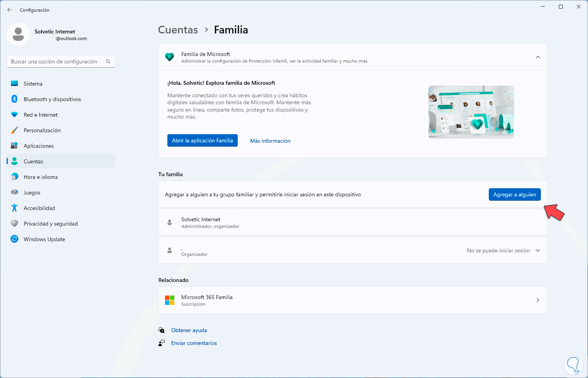Click the Familia de Microsoft title
Viewport: 588px width, 378px height.
(205, 54)
